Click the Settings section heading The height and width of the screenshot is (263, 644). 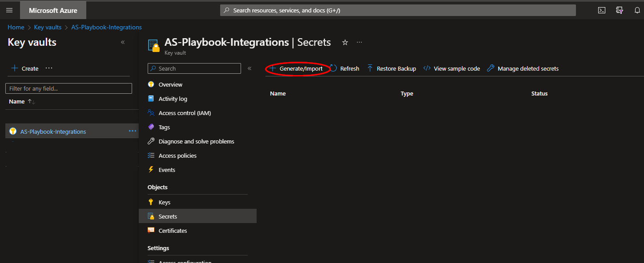point(158,248)
